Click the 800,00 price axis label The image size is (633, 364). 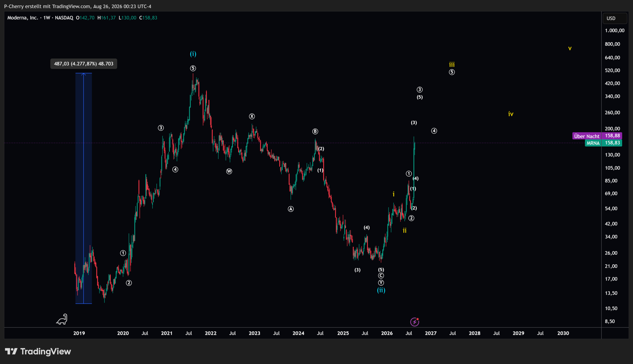[x=612, y=44]
